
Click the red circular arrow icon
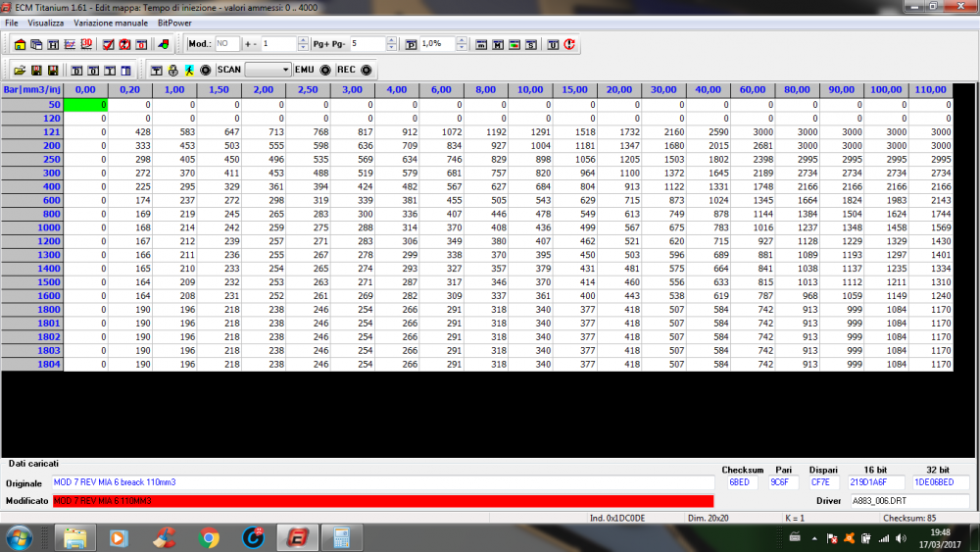[569, 44]
